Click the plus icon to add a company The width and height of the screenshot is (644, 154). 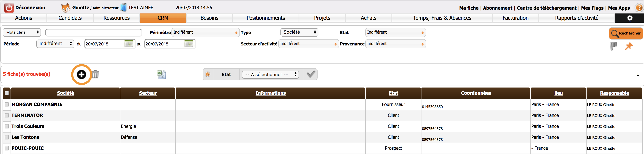[x=81, y=74]
